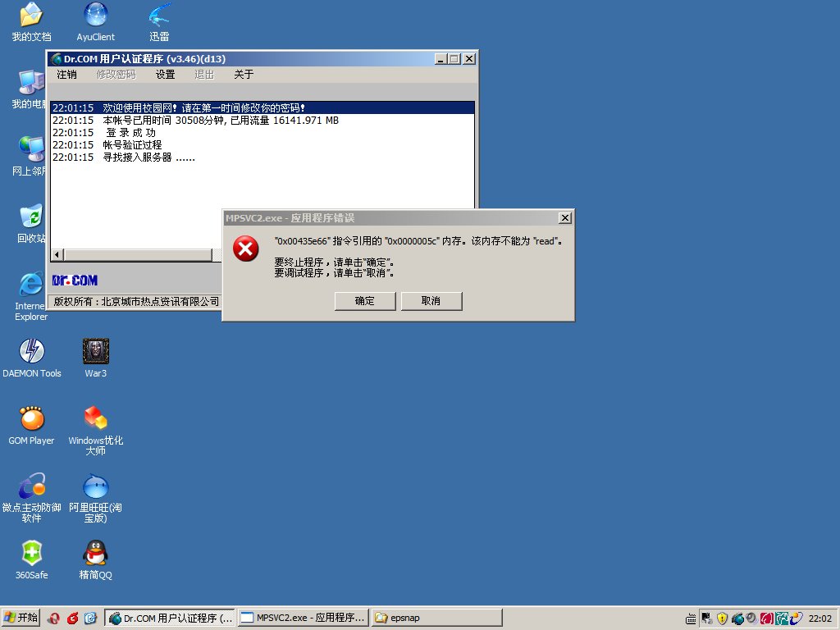
Task: Select the 迅雷 desktop shortcut
Action: [159, 22]
